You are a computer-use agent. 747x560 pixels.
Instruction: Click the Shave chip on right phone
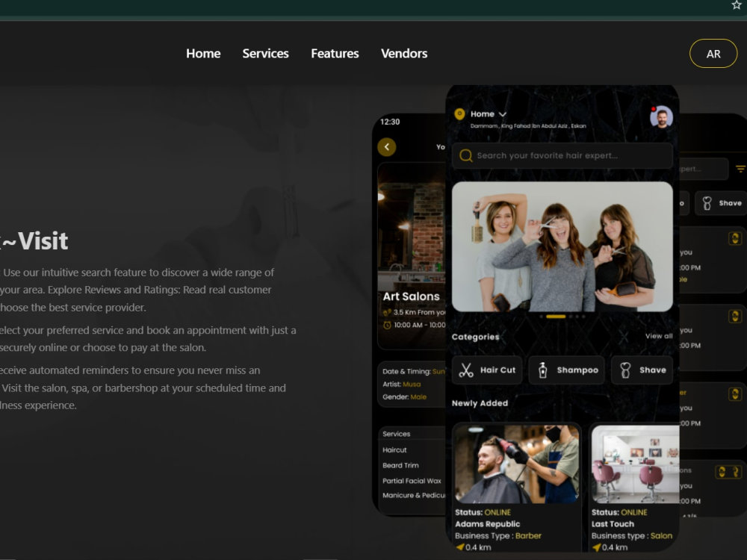tap(722, 203)
